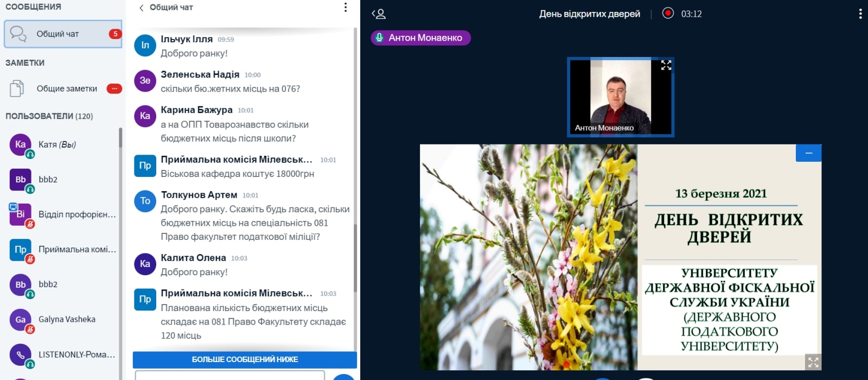Click the presentation slide image
The width and height of the screenshot is (868, 380).
[x=621, y=257]
